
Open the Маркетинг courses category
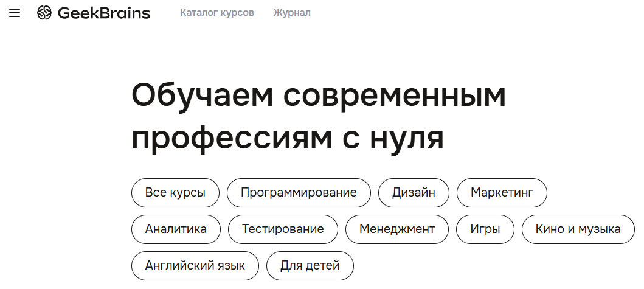coord(502,193)
